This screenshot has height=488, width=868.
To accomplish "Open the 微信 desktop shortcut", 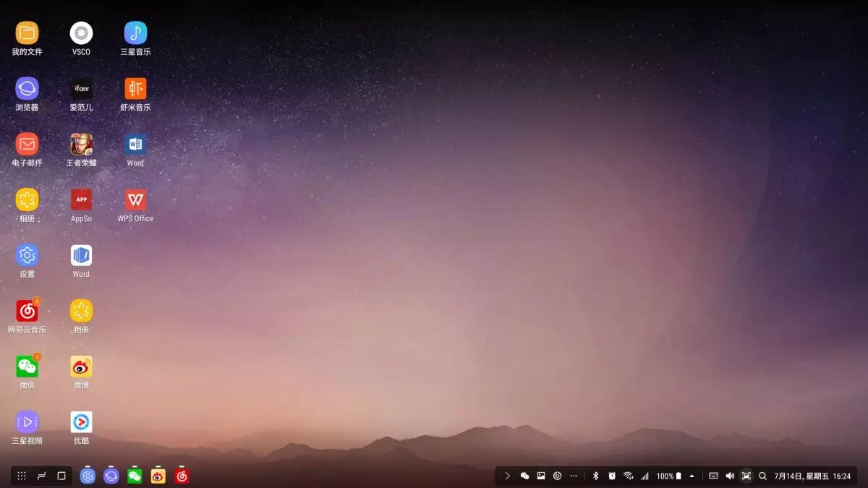I will (27, 367).
